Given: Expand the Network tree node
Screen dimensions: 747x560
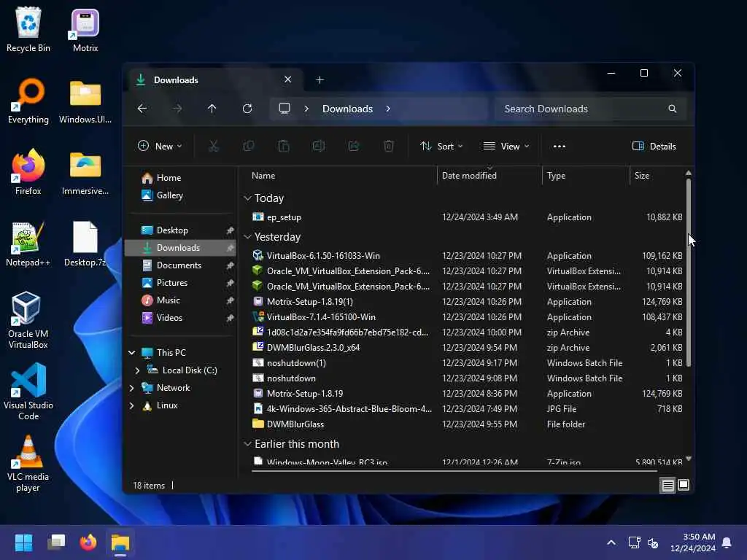Looking at the screenshot, I should 132,388.
